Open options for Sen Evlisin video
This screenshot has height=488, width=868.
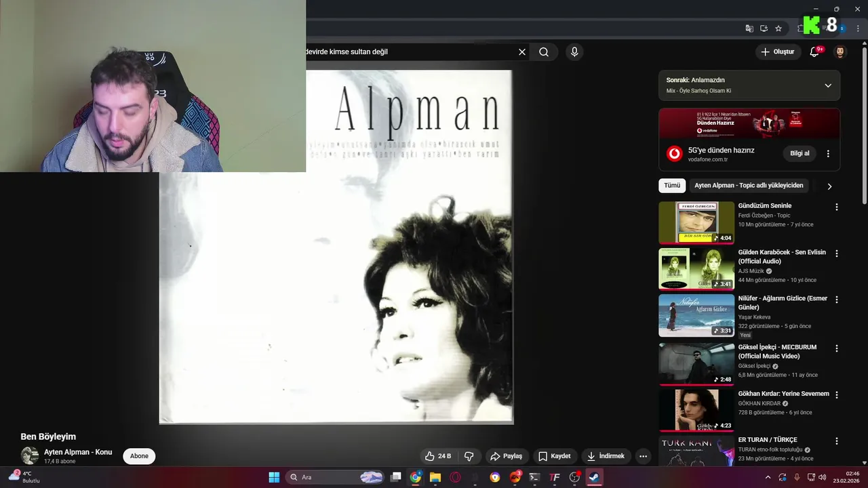coord(836,253)
